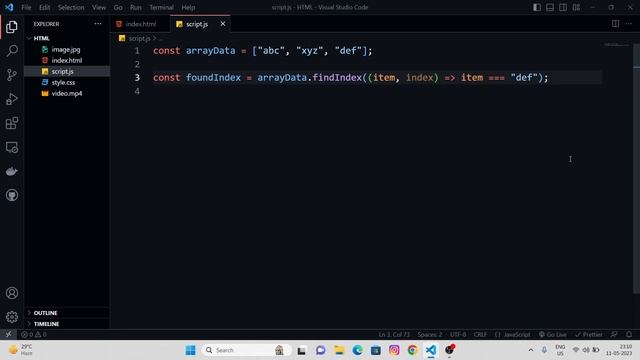Open the Manage gear icon
Viewport: 640px width, 360px height.
click(12, 317)
